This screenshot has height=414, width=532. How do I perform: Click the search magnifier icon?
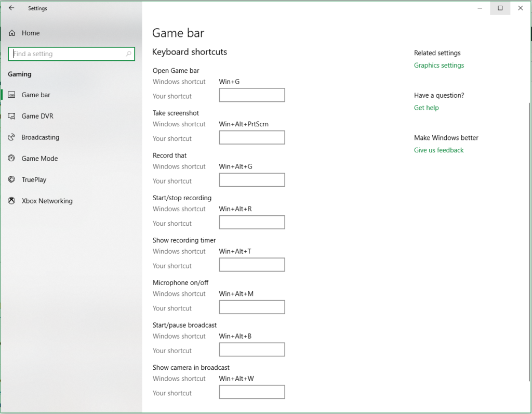point(128,54)
